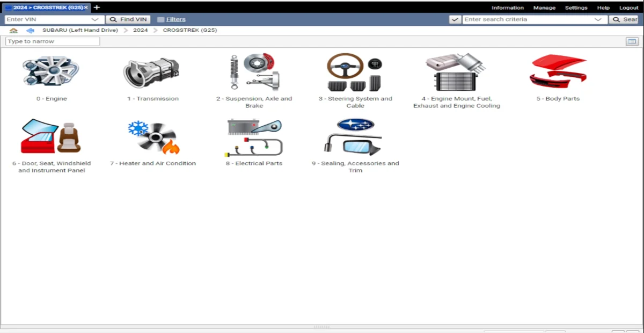644x333 pixels.
Task: Open the 5 - Body Parts icon
Action: click(x=558, y=72)
